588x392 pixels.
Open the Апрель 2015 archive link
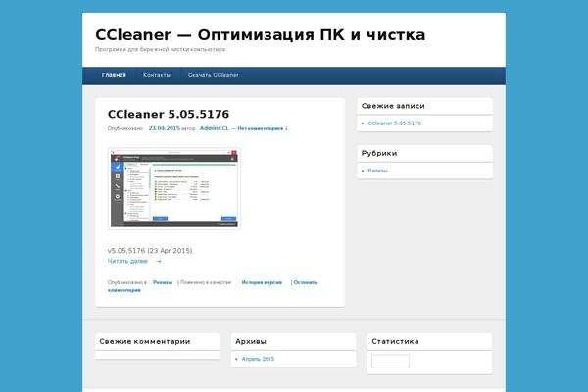[x=258, y=359]
